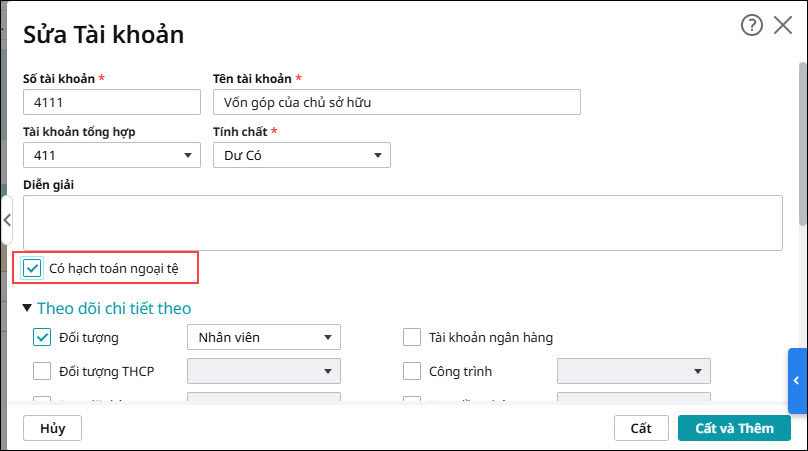Click the Cất button
808x451 pixels.
(x=641, y=428)
